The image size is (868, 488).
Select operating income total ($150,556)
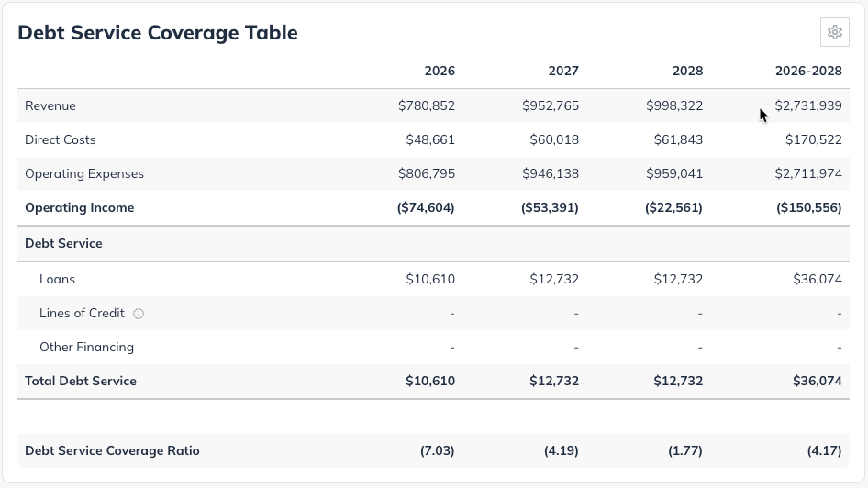(x=808, y=207)
